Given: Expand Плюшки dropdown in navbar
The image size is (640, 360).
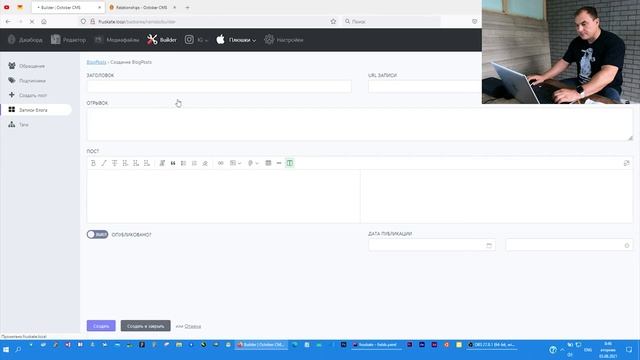Looking at the screenshot, I should pyautogui.click(x=236, y=40).
